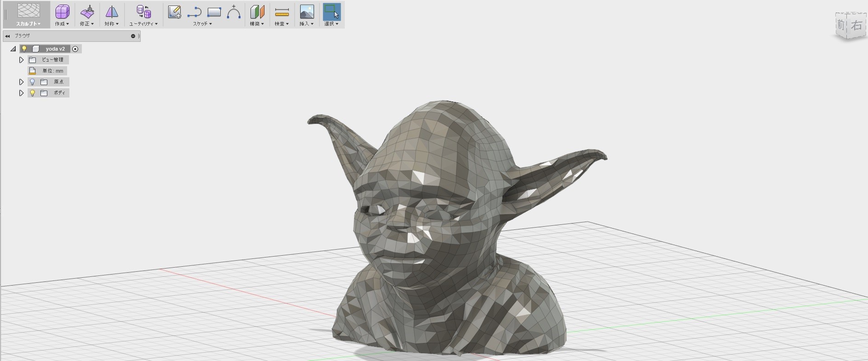Click the ユーティリティ convert icon
The height and width of the screenshot is (361, 868).
point(144,11)
